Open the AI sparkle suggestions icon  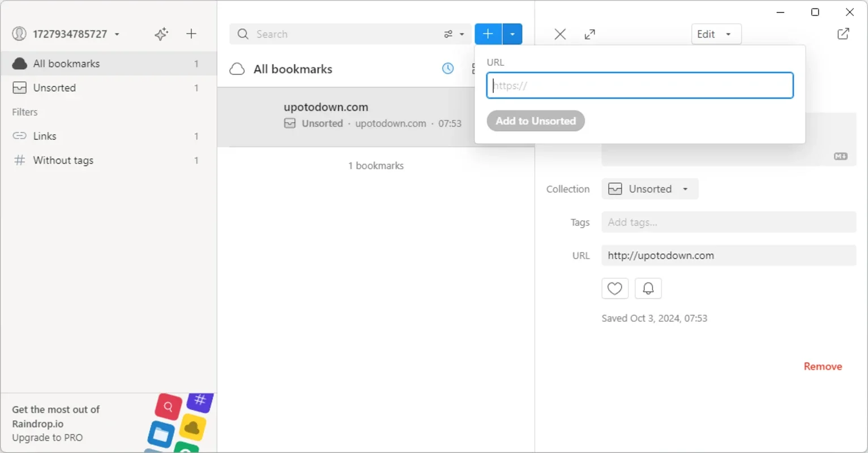pyautogui.click(x=161, y=34)
